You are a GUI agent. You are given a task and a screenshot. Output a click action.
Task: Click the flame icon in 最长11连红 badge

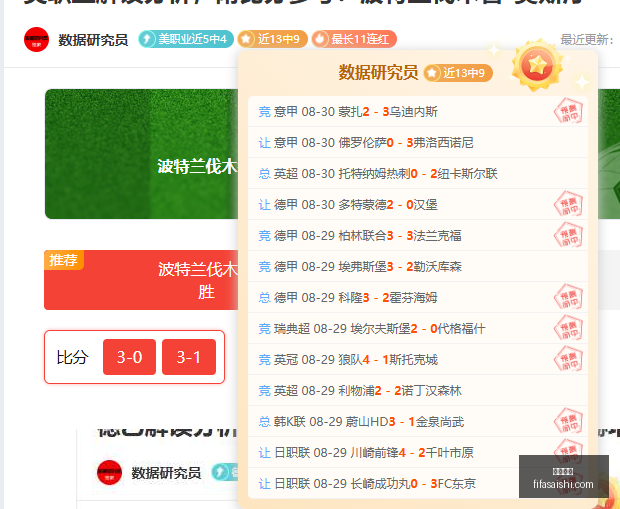[x=320, y=39]
